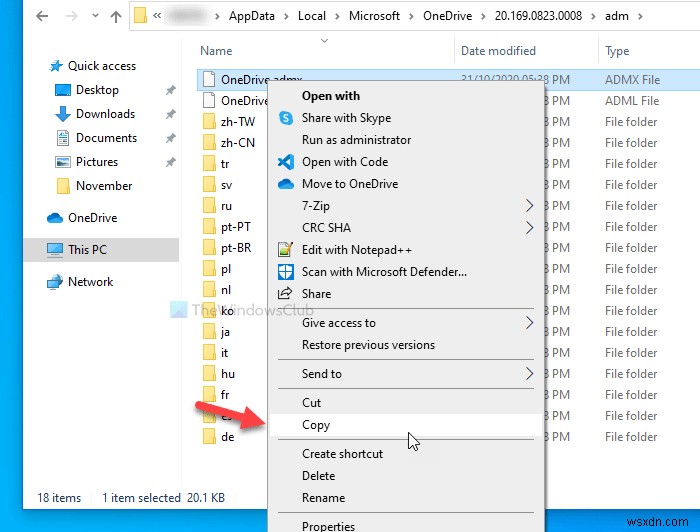Choose Open with in context menu
700x532 pixels.
(330, 96)
